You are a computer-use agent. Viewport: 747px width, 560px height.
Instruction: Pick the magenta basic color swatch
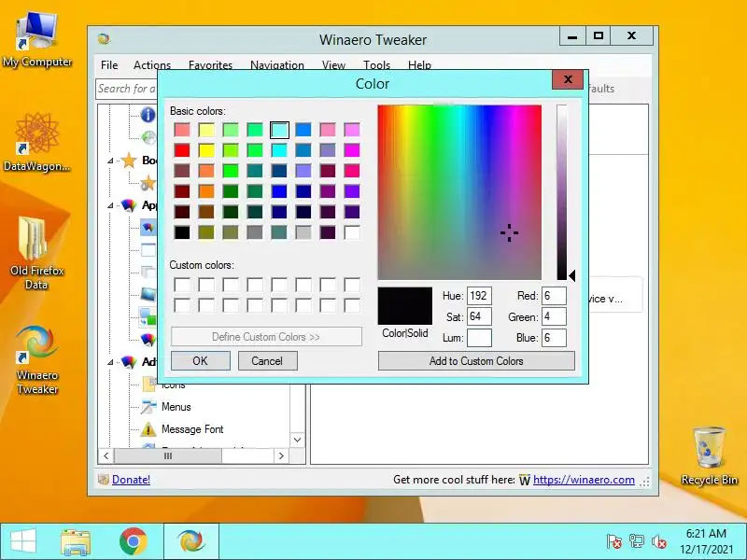point(352,150)
